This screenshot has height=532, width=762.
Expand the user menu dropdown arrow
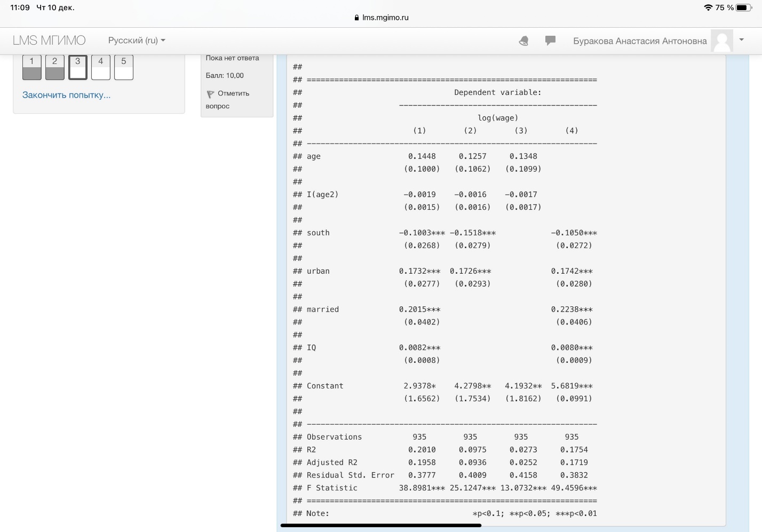741,40
